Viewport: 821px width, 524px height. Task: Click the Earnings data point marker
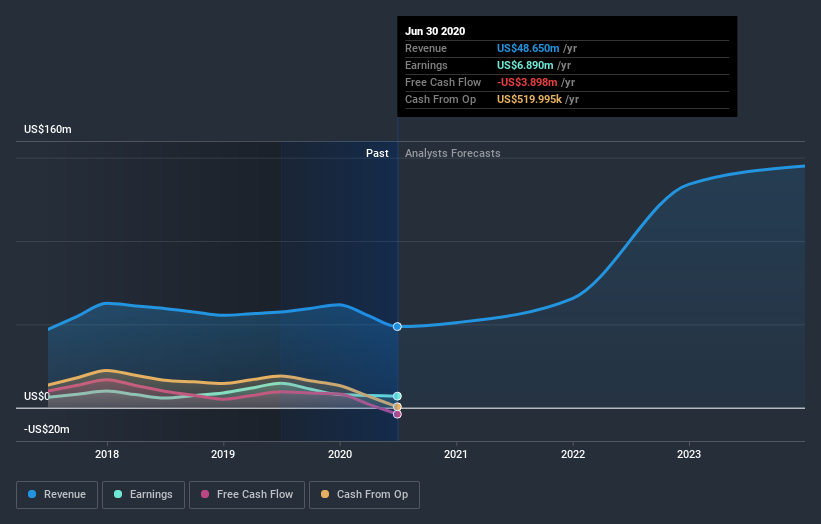pyautogui.click(x=397, y=396)
